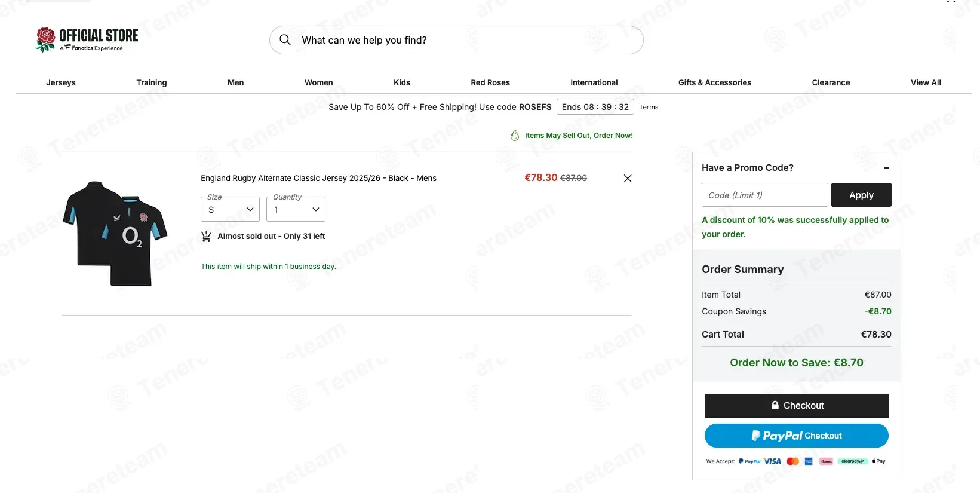Click the Apple Pay payment icon
980x493 pixels.
click(x=878, y=461)
